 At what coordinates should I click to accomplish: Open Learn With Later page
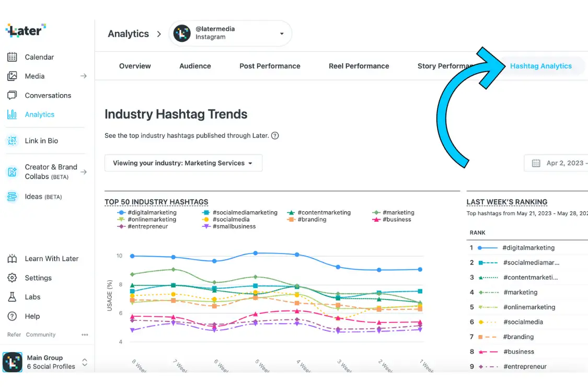coord(52,258)
